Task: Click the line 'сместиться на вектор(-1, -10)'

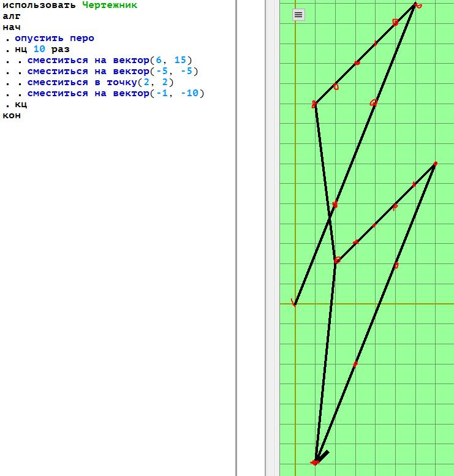Action: pyautogui.click(x=116, y=93)
